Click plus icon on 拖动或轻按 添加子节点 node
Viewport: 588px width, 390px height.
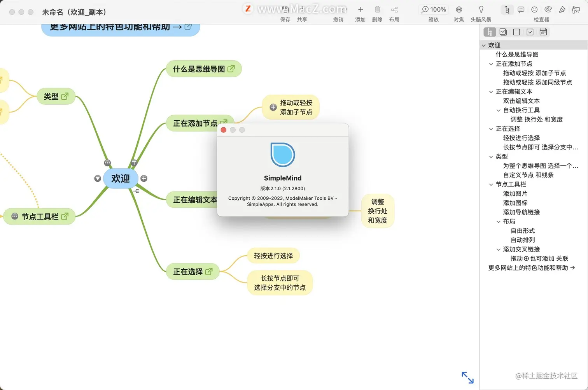click(273, 107)
